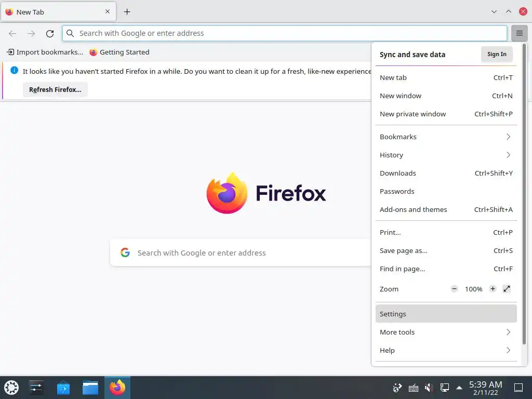Image resolution: width=532 pixels, height=399 pixels.
Task: Open a New private window
Action: (x=446, y=114)
